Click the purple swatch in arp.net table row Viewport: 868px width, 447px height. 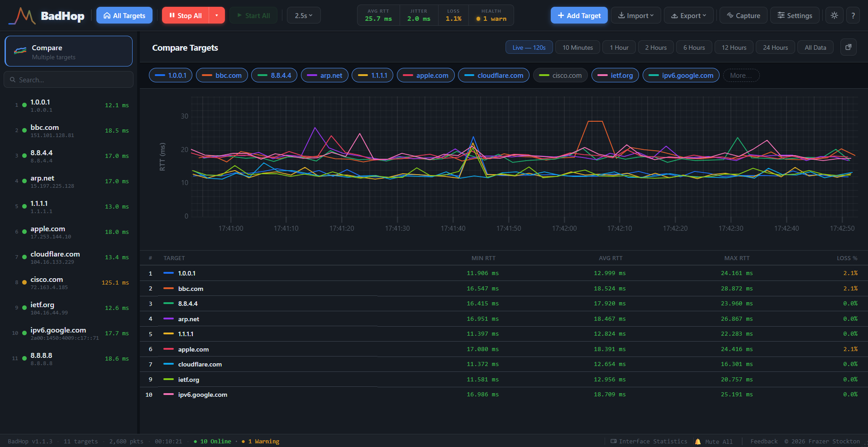click(x=168, y=319)
